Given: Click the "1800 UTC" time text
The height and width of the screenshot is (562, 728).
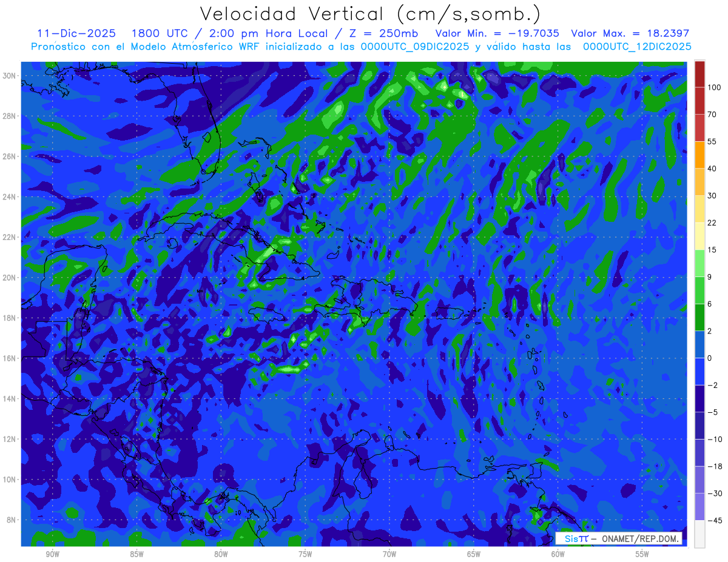Looking at the screenshot, I should click(158, 33).
